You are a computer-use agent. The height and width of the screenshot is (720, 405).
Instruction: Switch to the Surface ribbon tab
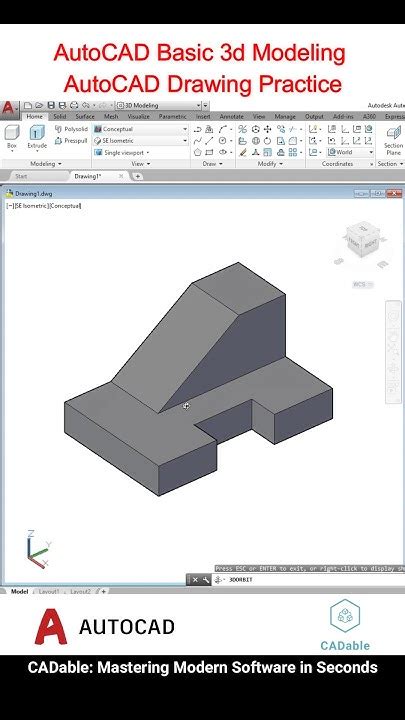coord(85,117)
